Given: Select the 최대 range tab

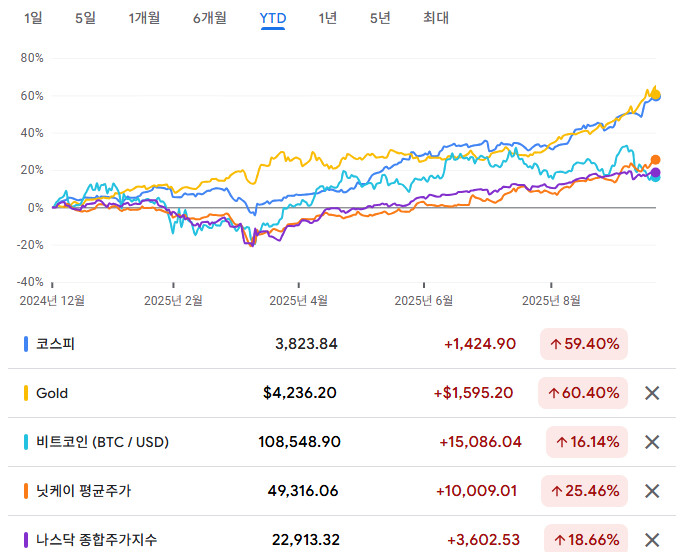Looking at the screenshot, I should [436, 17].
